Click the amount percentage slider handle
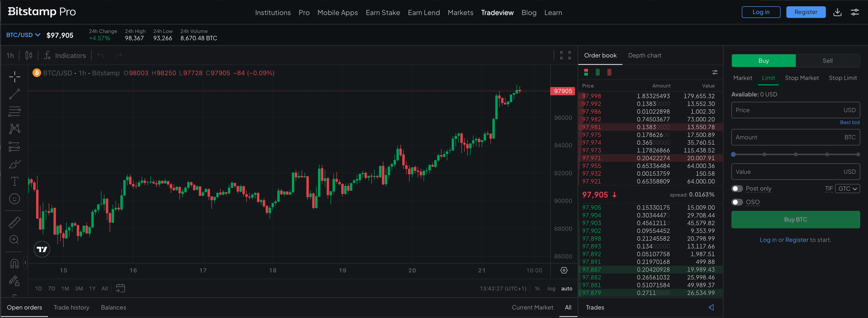 coord(733,154)
